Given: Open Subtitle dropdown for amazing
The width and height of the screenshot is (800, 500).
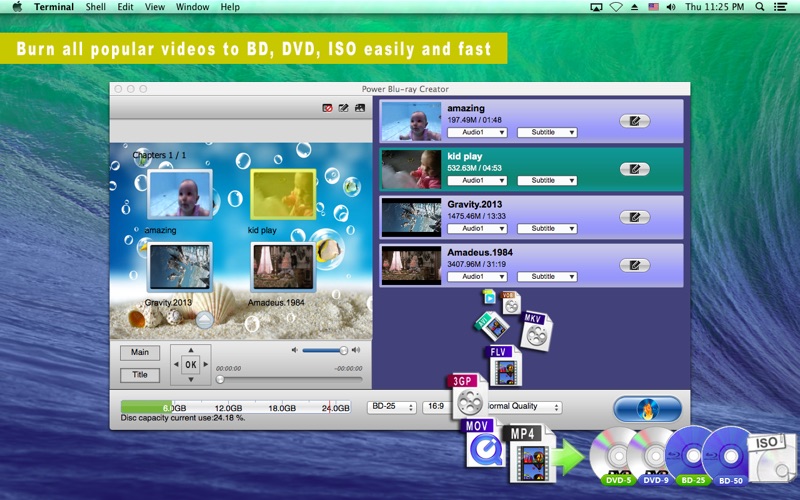Looking at the screenshot, I should (x=547, y=132).
